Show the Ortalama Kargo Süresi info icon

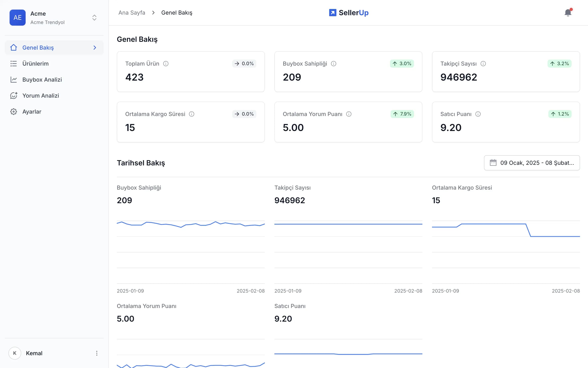point(192,114)
